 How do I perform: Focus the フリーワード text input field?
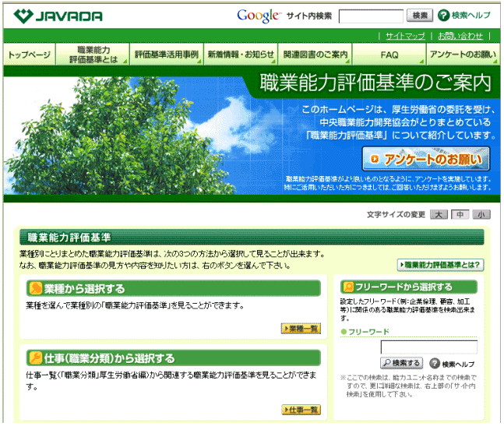coord(428,347)
